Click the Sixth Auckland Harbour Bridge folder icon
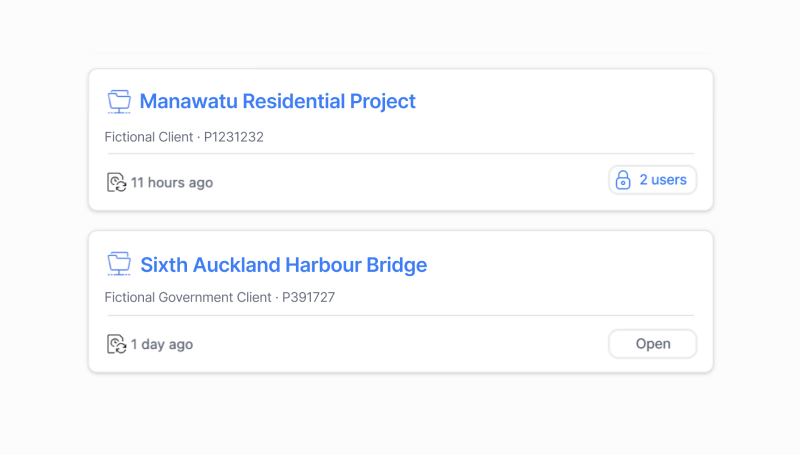This screenshot has height=455, width=800. tap(119, 264)
